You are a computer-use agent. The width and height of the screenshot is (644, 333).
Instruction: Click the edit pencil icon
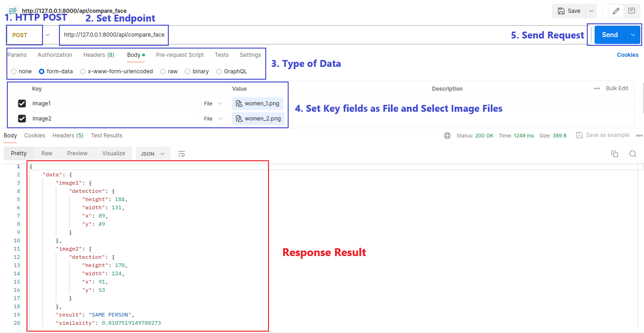(x=616, y=11)
